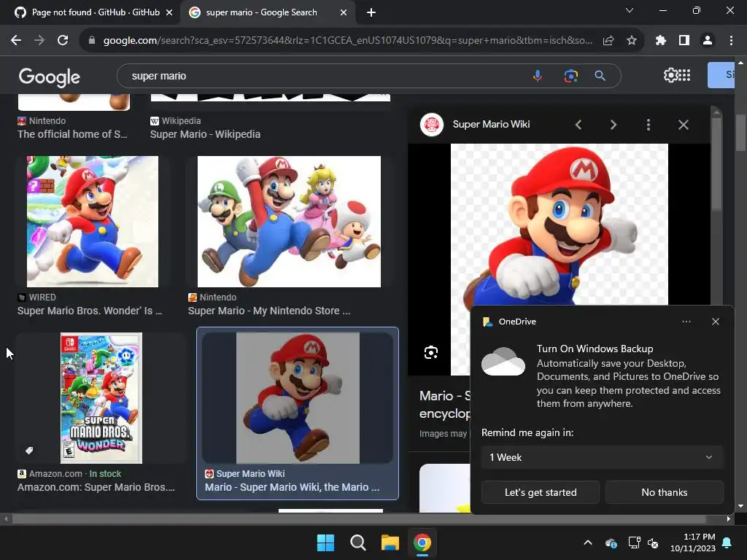Show previous image in preview panel
The width and height of the screenshot is (747, 560).
(x=578, y=125)
